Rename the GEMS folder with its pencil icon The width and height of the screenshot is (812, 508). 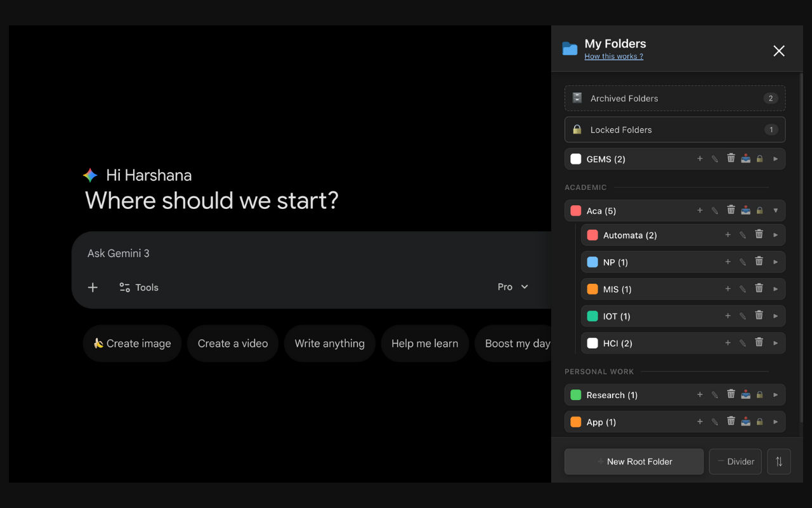[x=715, y=159]
